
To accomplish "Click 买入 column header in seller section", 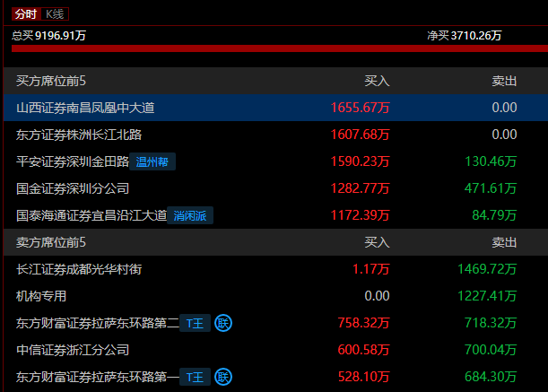I will pyautogui.click(x=377, y=242).
